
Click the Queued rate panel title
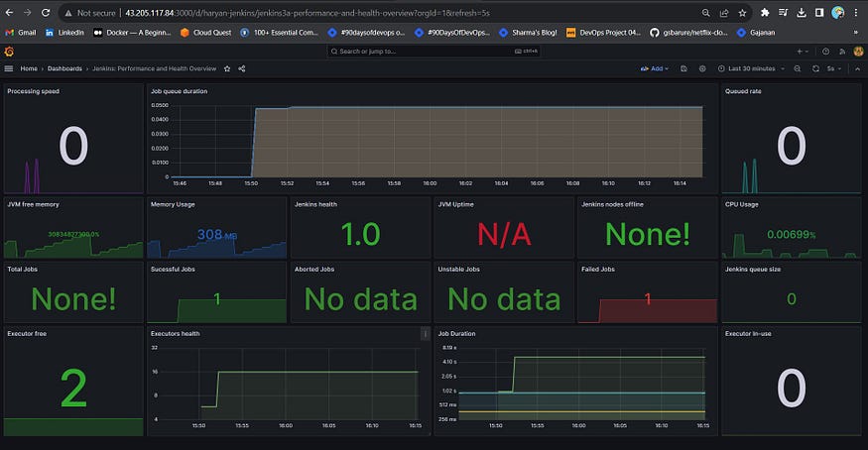click(x=743, y=91)
